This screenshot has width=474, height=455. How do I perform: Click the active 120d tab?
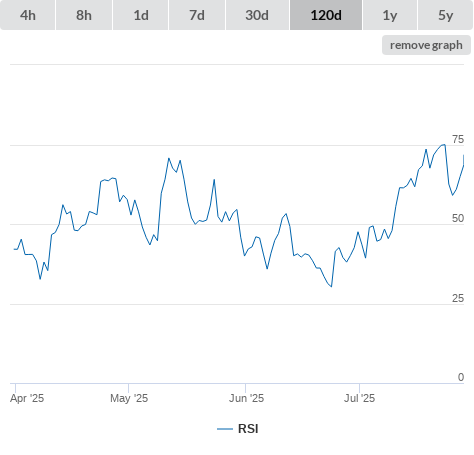(x=326, y=15)
